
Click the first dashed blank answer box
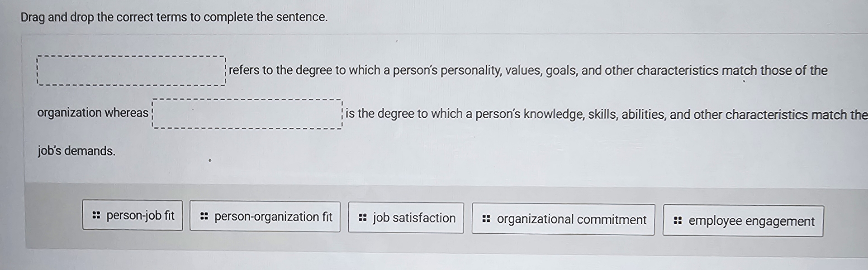(x=131, y=70)
